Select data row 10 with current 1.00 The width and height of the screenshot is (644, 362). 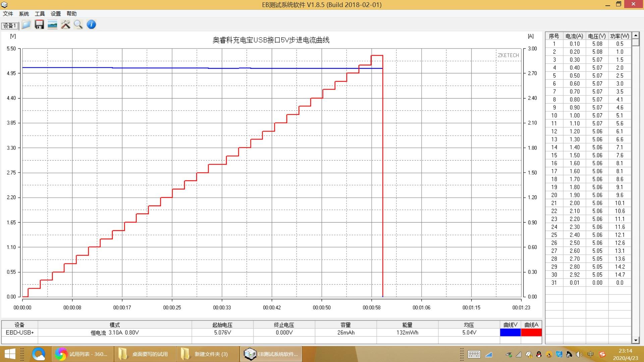coord(588,115)
